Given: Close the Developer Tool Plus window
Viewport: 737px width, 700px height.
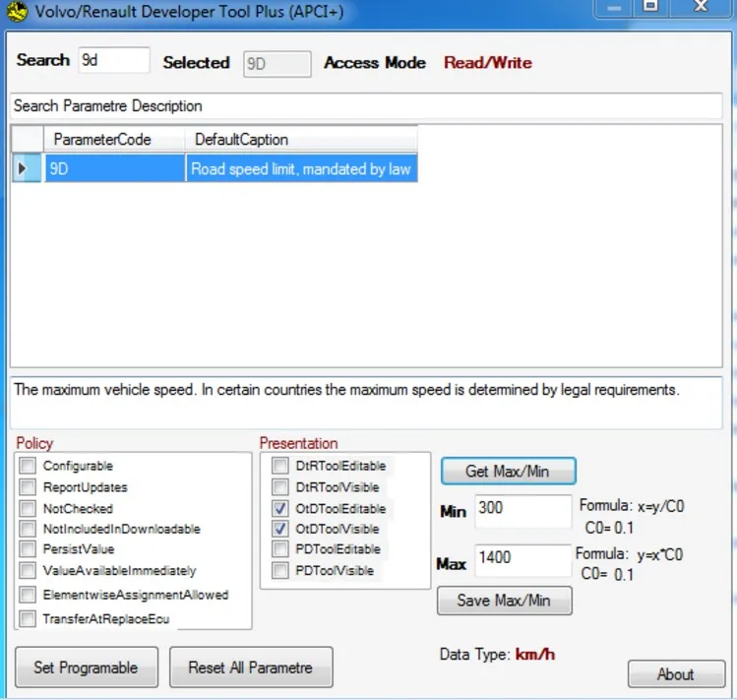Looking at the screenshot, I should pyautogui.click(x=701, y=8).
